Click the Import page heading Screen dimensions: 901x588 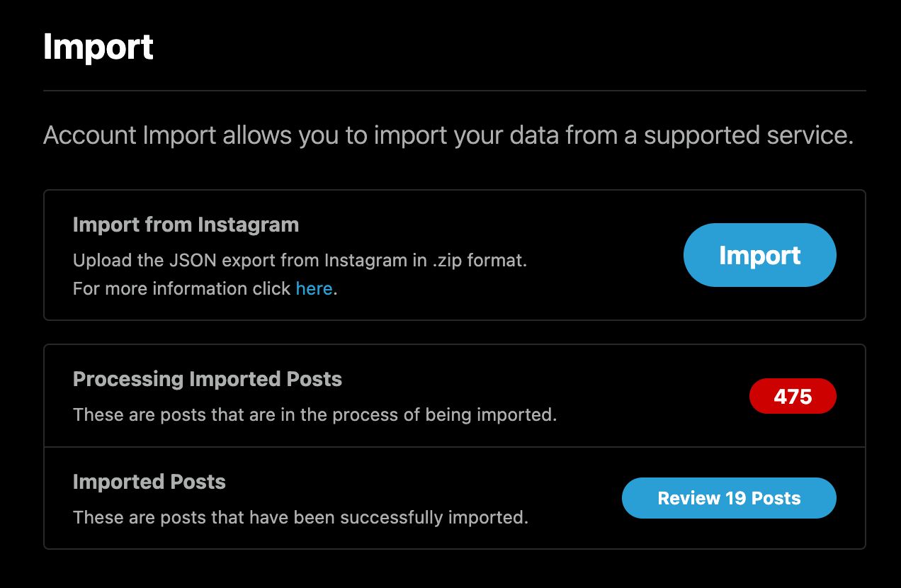click(x=98, y=47)
